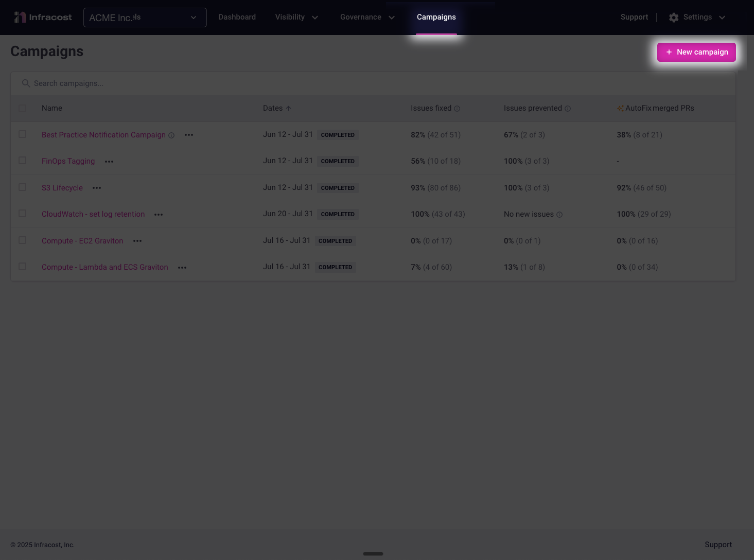Open the ACME Inc. organization dropdown
754x560 pixels.
pyautogui.click(x=145, y=17)
